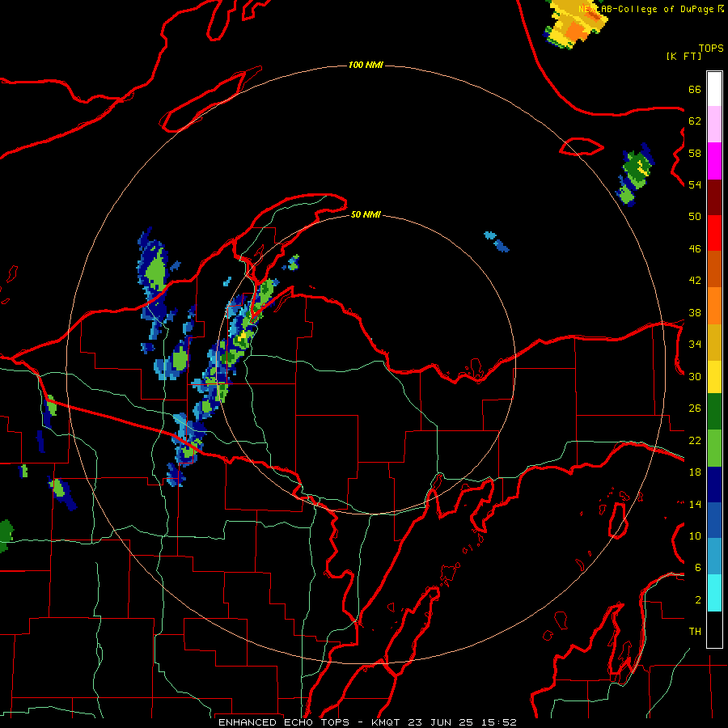The width and height of the screenshot is (728, 728).
Task: Click the small light-blue echo inside the 100 NMI ring's northeast part
Action: pyautogui.click(x=497, y=241)
